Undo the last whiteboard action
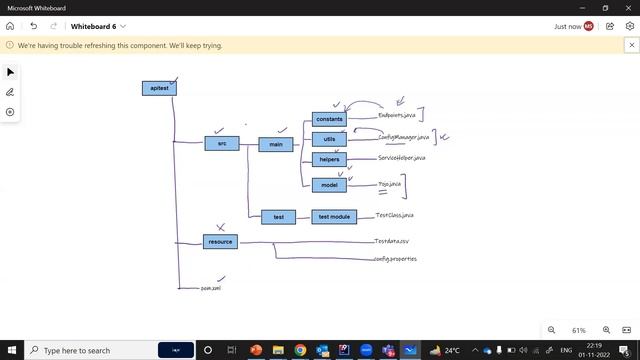The height and width of the screenshot is (360, 640). pos(33,26)
